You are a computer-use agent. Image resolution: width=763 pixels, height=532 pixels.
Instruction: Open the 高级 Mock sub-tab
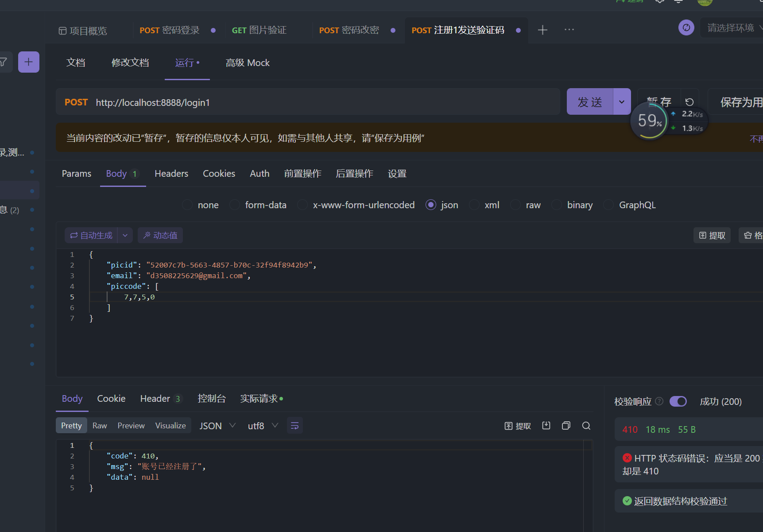click(x=248, y=62)
